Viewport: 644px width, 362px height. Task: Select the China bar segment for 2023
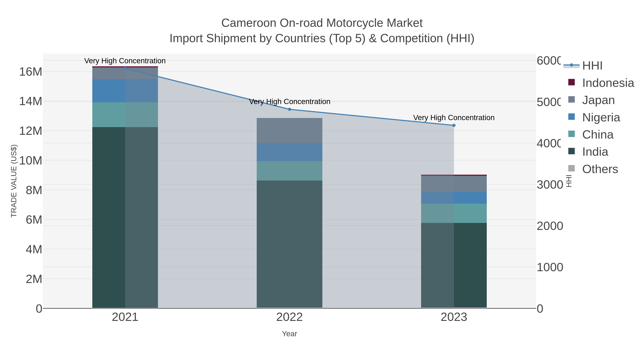[x=454, y=213]
